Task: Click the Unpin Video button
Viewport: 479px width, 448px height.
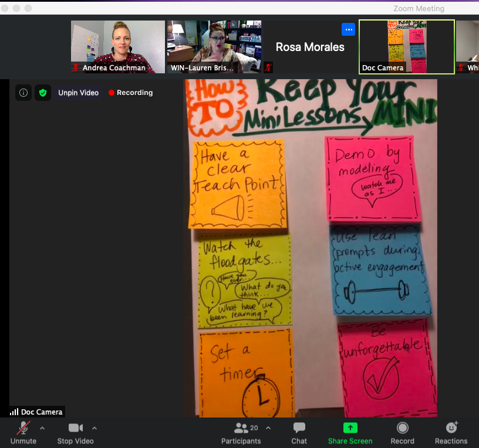Action: click(x=78, y=93)
